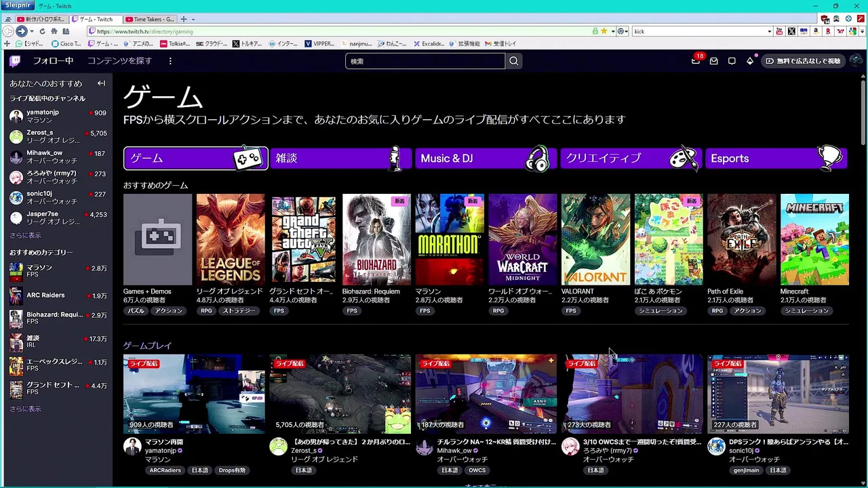Click the Twitch logo home icon
868x488 pixels.
click(14, 61)
